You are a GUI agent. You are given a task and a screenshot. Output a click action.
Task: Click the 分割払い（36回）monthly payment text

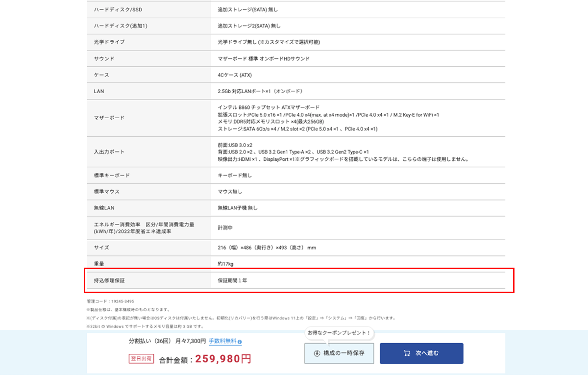167,341
